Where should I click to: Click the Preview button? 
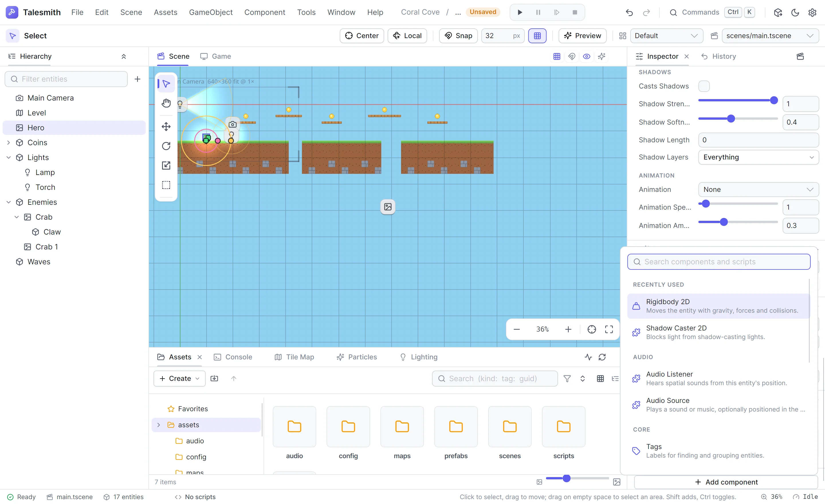[582, 36]
